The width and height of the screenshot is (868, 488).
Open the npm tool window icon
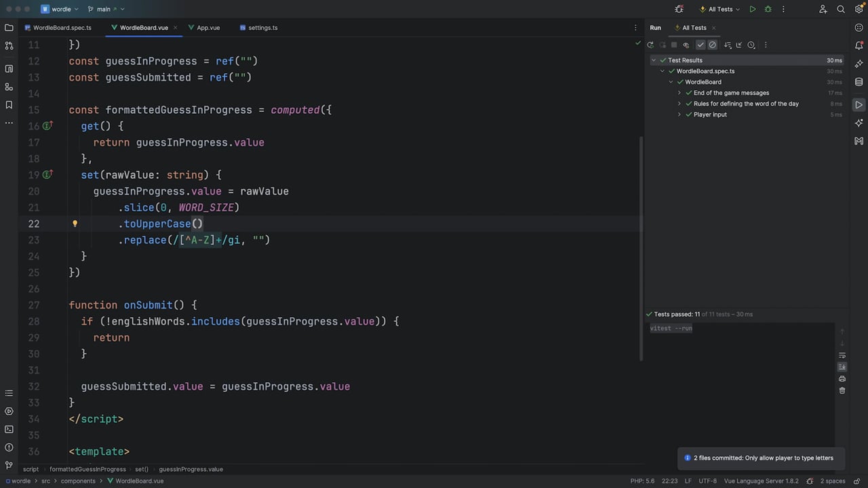click(x=9, y=68)
